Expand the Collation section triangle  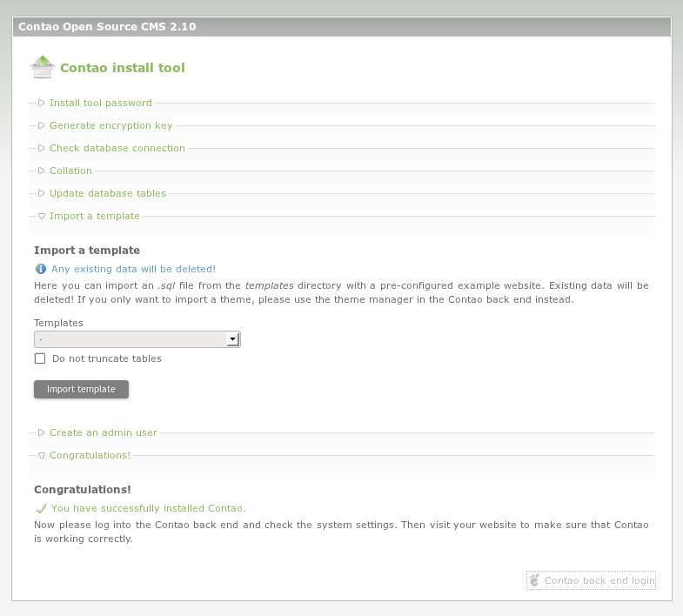click(42, 171)
